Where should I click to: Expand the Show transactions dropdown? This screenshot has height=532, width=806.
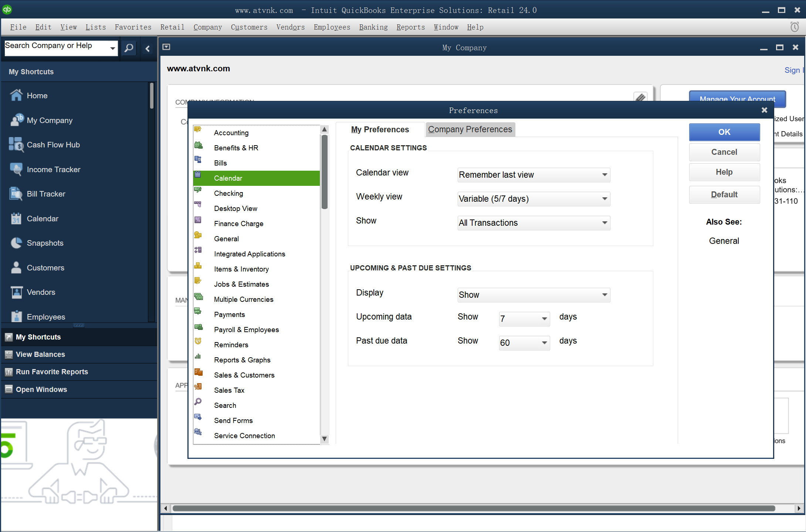[604, 223]
